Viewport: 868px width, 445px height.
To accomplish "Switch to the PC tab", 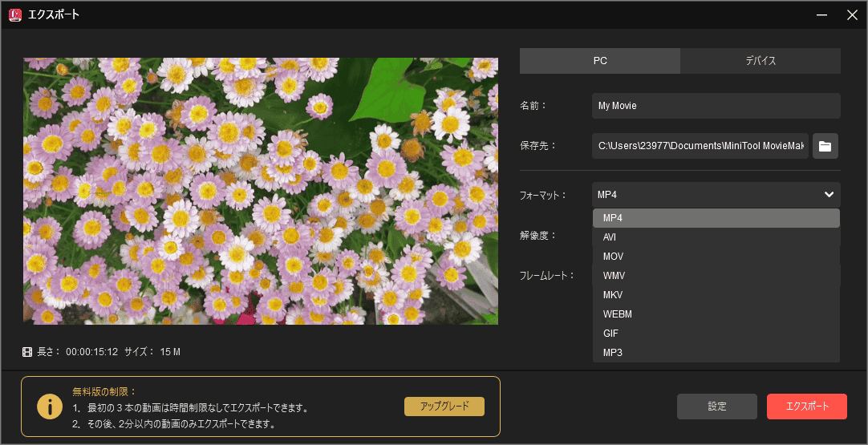I will 600,61.
